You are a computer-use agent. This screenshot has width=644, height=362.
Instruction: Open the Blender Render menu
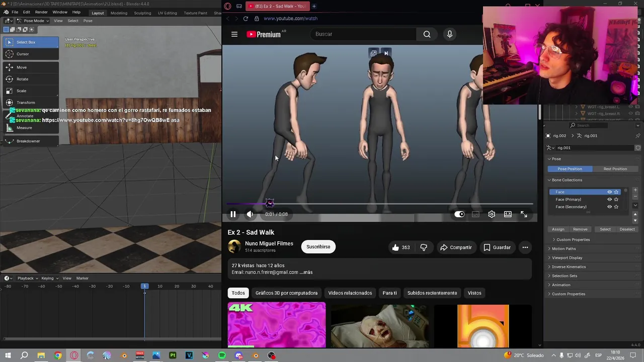point(41,12)
